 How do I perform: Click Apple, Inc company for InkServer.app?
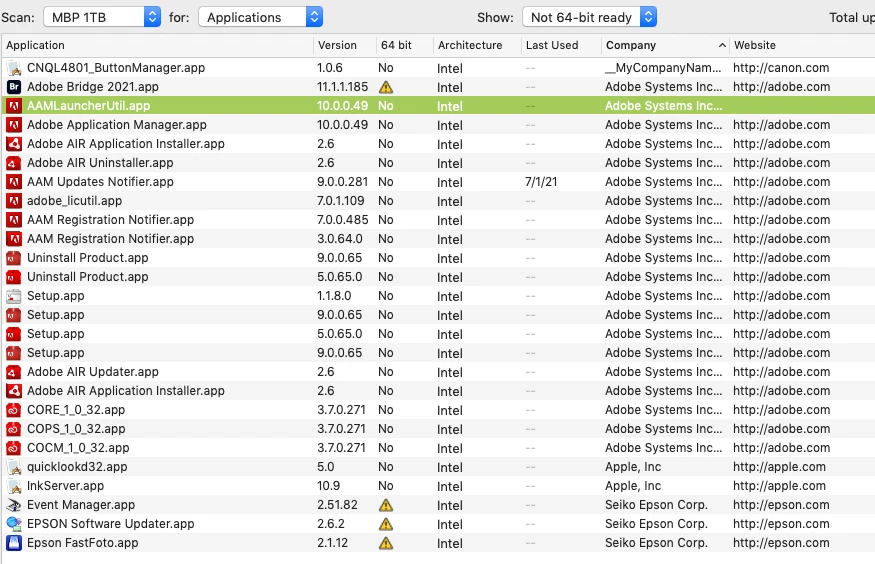pos(633,486)
